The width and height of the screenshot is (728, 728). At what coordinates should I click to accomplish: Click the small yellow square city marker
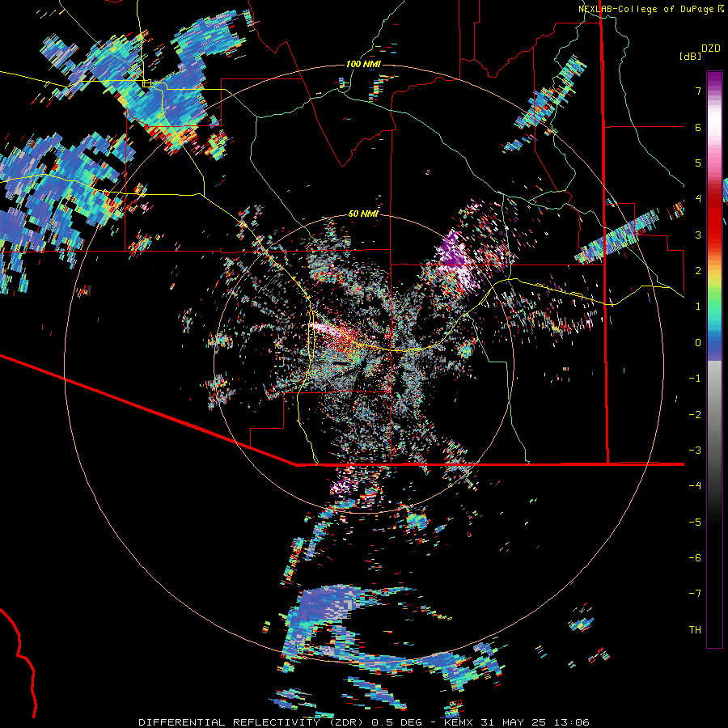click(146, 83)
